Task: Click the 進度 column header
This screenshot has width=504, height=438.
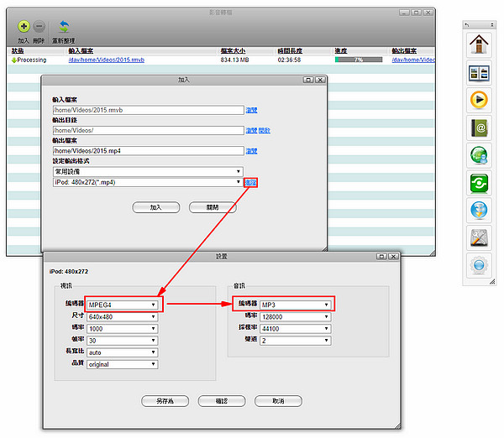Action: pos(341,50)
